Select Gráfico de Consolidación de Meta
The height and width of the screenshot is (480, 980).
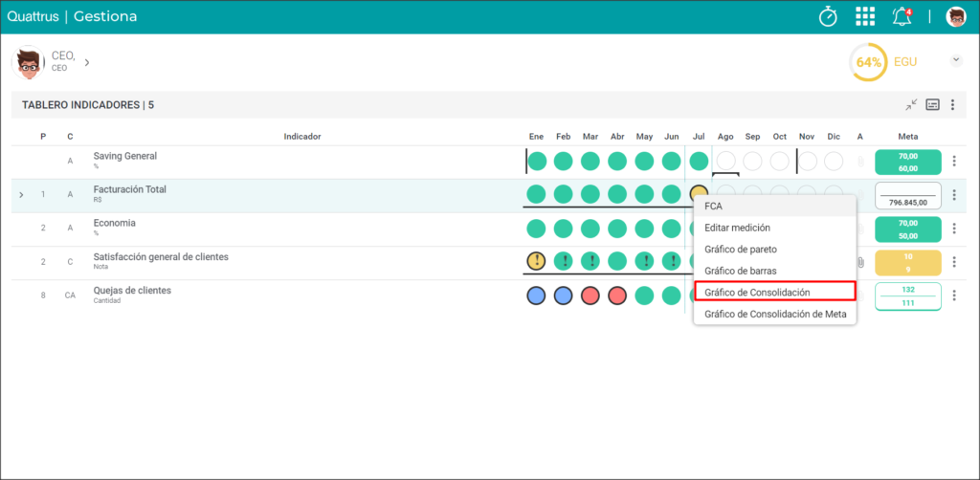coord(774,314)
